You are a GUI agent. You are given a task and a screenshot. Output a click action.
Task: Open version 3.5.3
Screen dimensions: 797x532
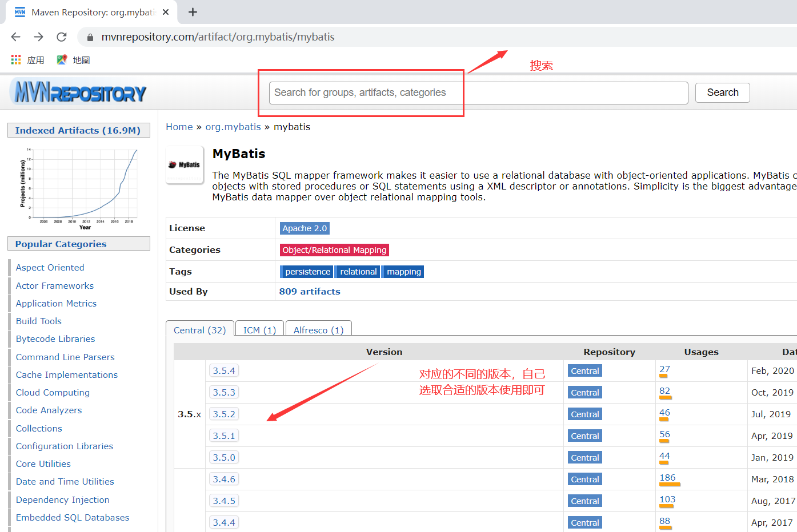coord(224,392)
